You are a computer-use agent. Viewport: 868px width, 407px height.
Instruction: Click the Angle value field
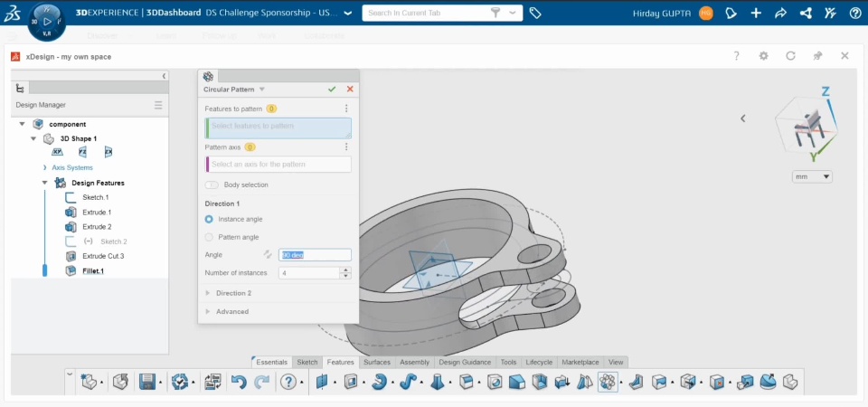point(315,255)
